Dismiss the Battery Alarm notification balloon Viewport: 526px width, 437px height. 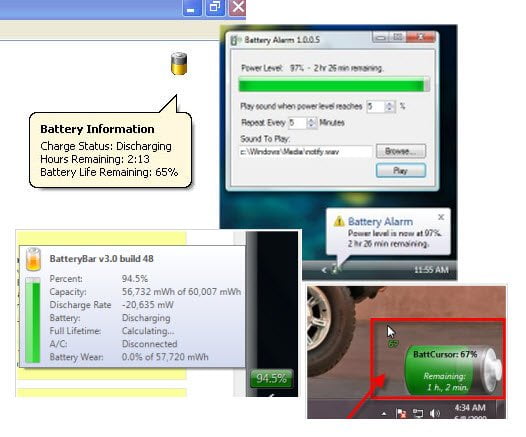tap(441, 217)
